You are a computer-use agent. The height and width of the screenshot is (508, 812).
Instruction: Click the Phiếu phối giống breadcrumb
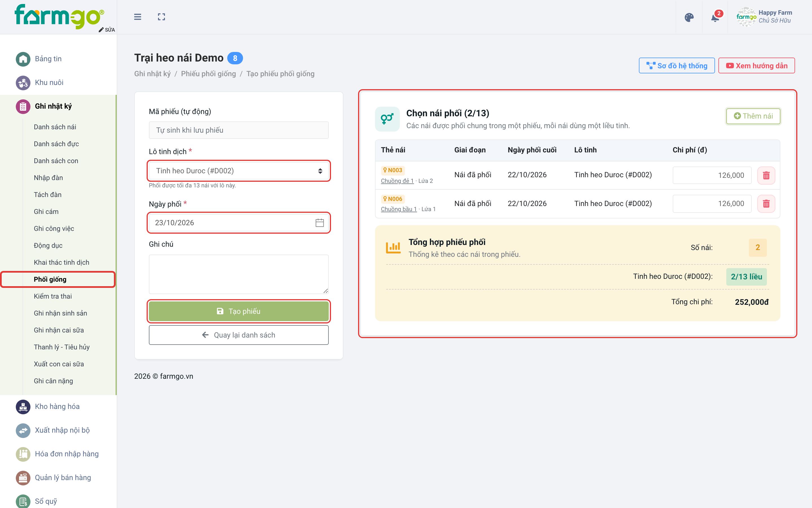click(x=208, y=74)
